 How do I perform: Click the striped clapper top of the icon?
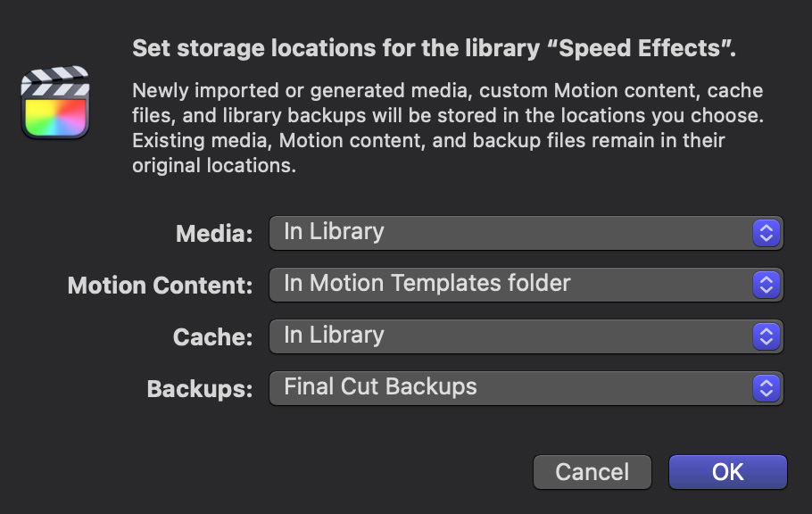(55, 81)
